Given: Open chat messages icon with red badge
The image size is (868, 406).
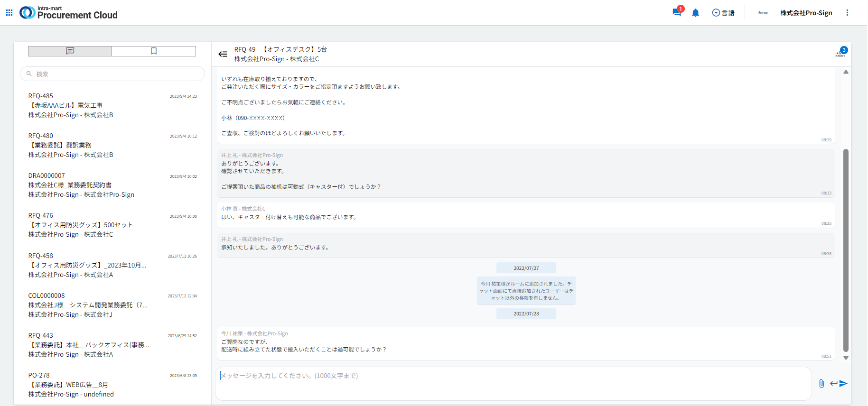Looking at the screenshot, I should click(x=677, y=12).
